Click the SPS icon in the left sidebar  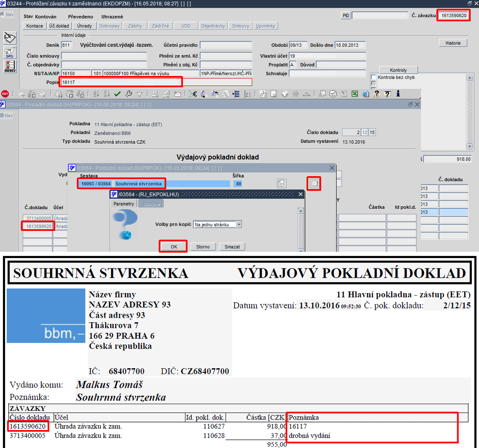(10, 52)
